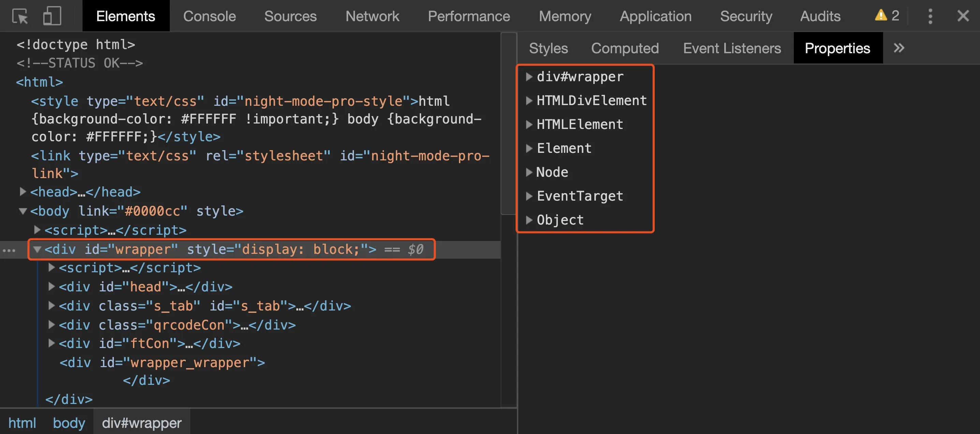The width and height of the screenshot is (980, 434).
Task: Click ellipsis beside selected wrapper node
Action: click(x=9, y=250)
